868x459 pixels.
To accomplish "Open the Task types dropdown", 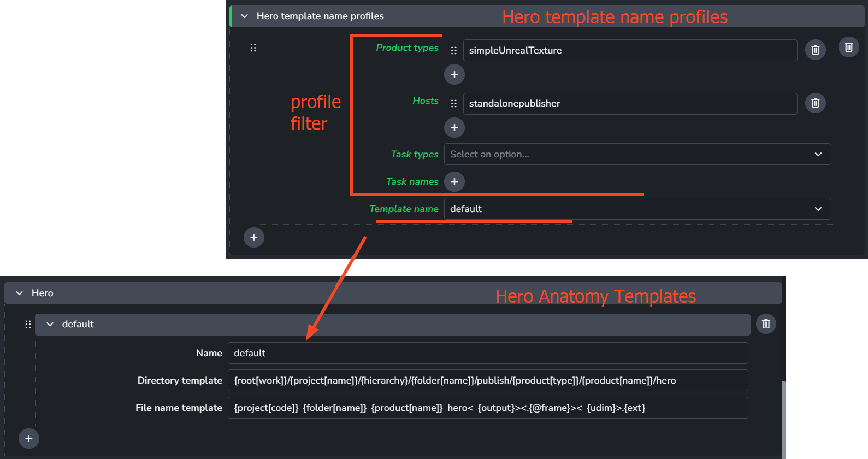I will (x=637, y=154).
